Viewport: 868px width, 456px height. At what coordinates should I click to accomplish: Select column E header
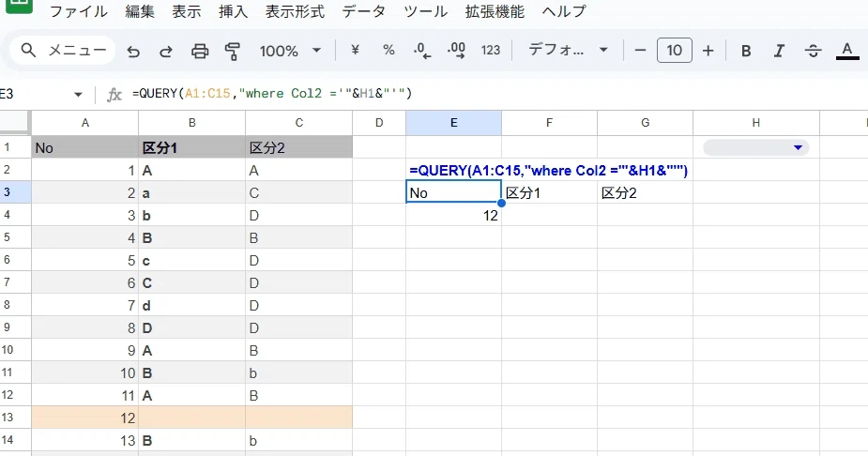point(453,123)
